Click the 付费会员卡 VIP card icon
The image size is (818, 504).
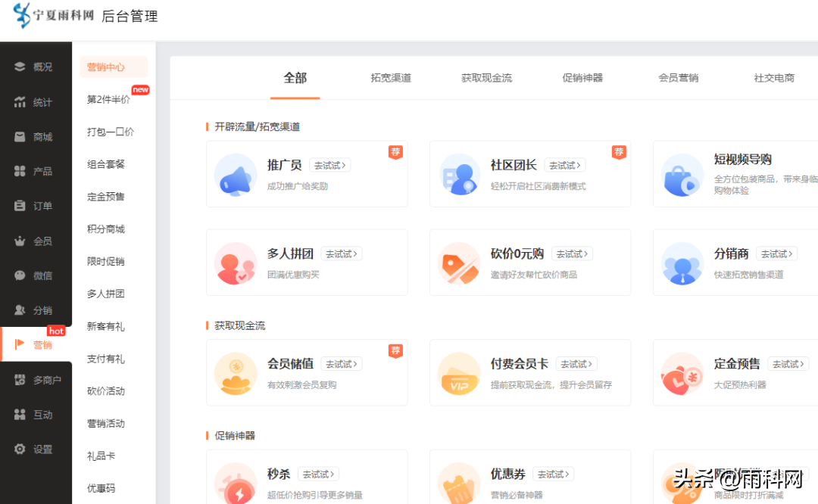point(459,373)
